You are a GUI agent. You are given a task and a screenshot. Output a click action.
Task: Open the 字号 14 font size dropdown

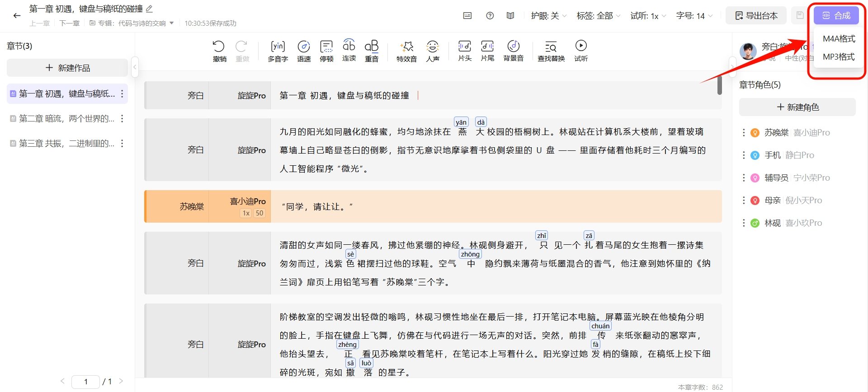tap(694, 16)
